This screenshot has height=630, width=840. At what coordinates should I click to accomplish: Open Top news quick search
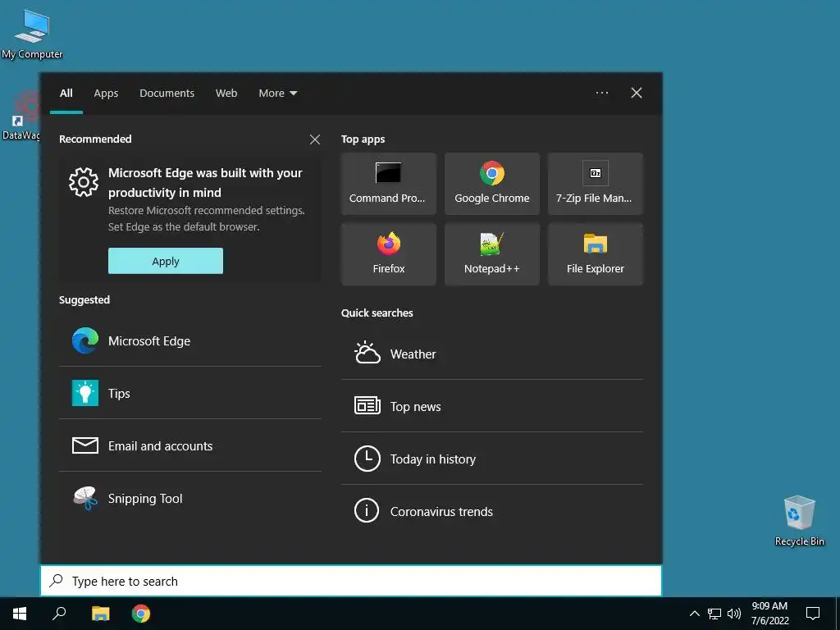tap(492, 406)
